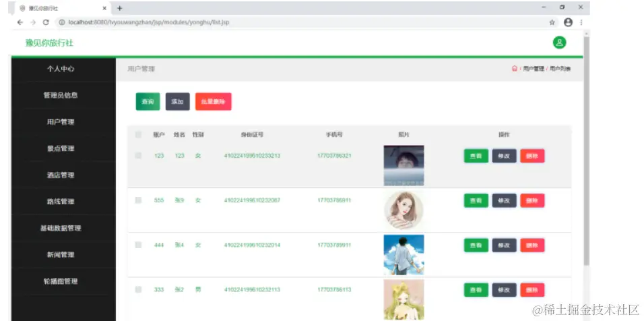
Task: Select ID number 410224199610233213
Action: pyautogui.click(x=252, y=156)
